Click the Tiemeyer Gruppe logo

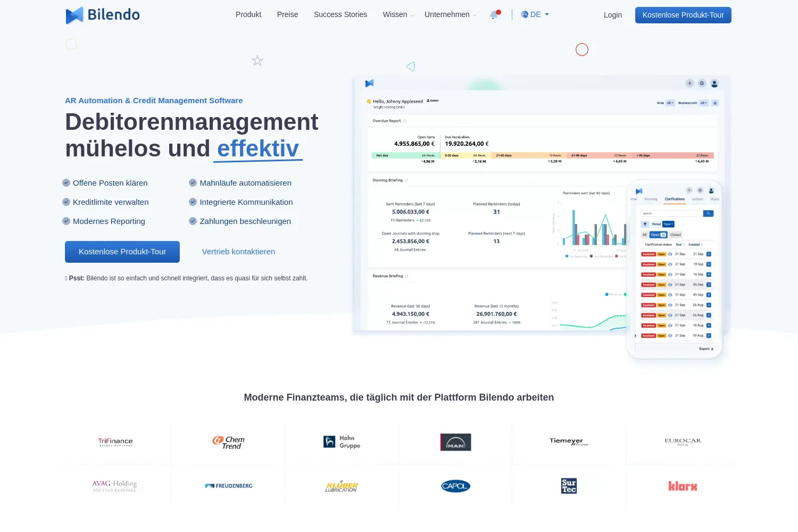click(x=569, y=442)
